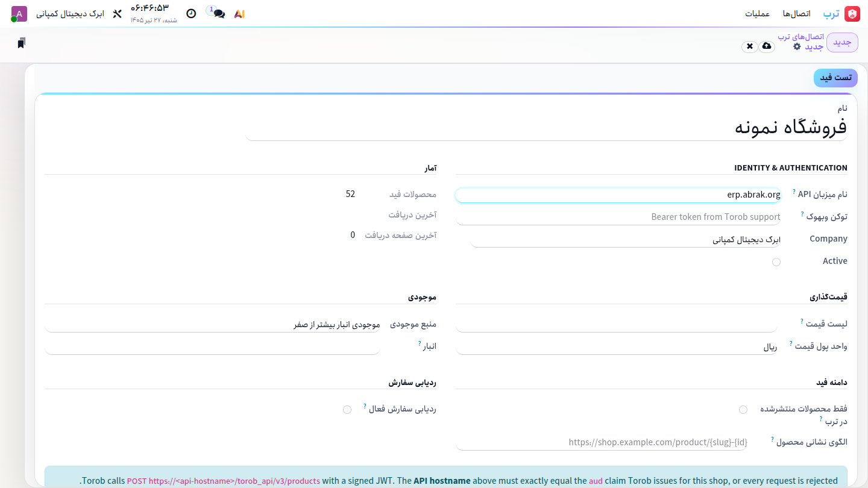Click the دامنه فید section heading

(832, 382)
